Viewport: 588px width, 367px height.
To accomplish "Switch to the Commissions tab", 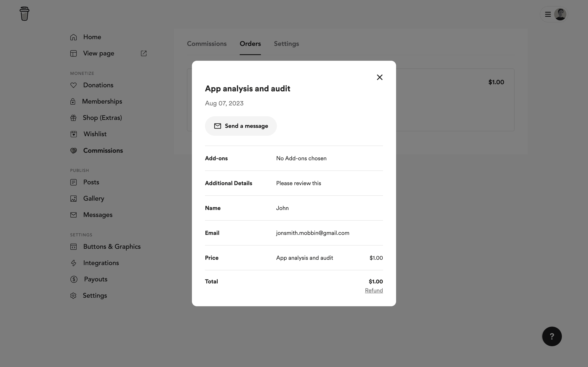I will pyautogui.click(x=207, y=44).
